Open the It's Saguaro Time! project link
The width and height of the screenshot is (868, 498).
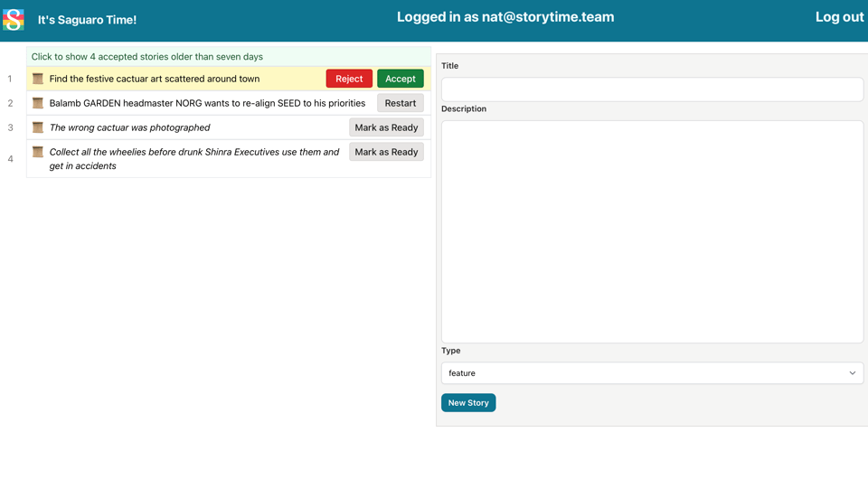tap(87, 20)
